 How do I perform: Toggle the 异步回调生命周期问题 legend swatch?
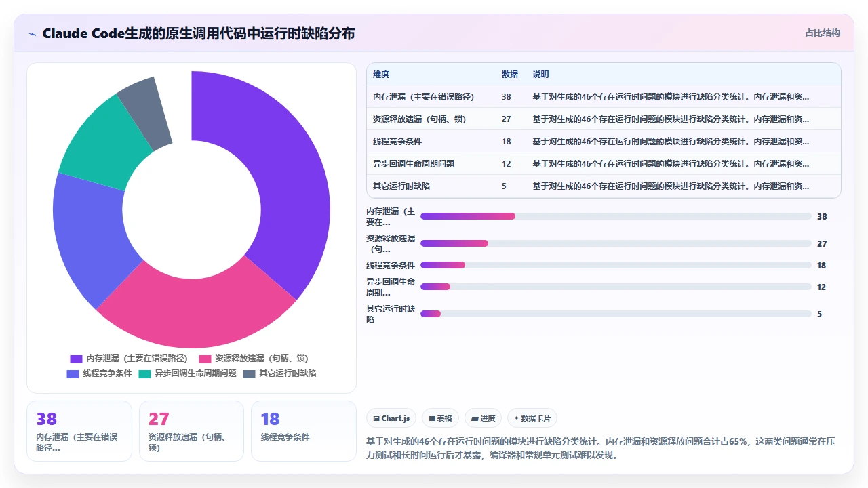(x=144, y=373)
